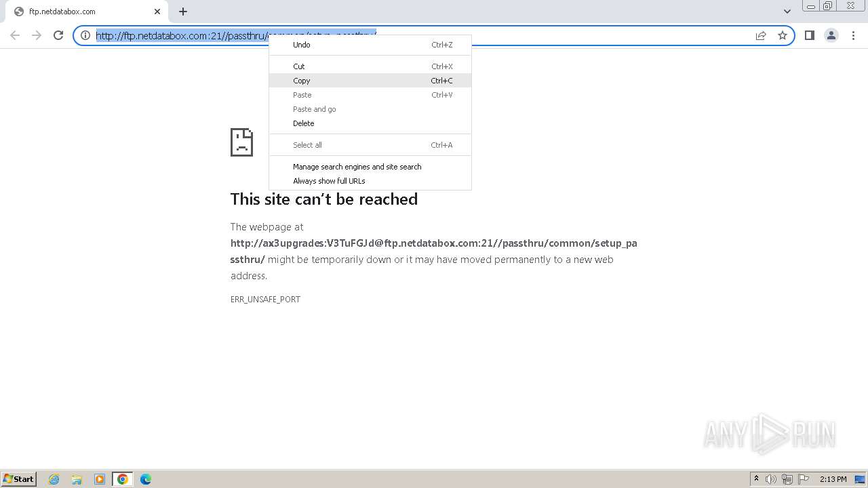Minimize the Chrome window

[810, 5]
